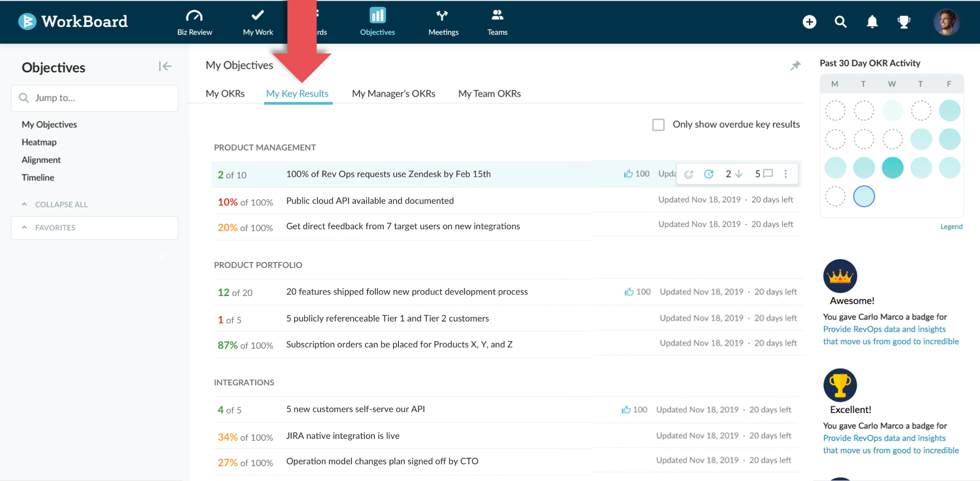The height and width of the screenshot is (481, 980).
Task: Open Teams in the navigation bar
Action: point(497,22)
